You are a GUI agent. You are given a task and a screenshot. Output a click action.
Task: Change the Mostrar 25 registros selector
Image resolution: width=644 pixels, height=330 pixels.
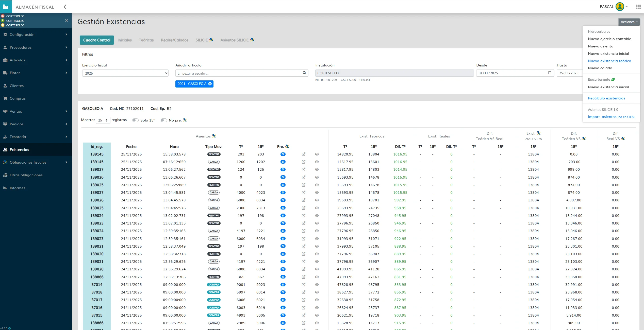coord(103,120)
